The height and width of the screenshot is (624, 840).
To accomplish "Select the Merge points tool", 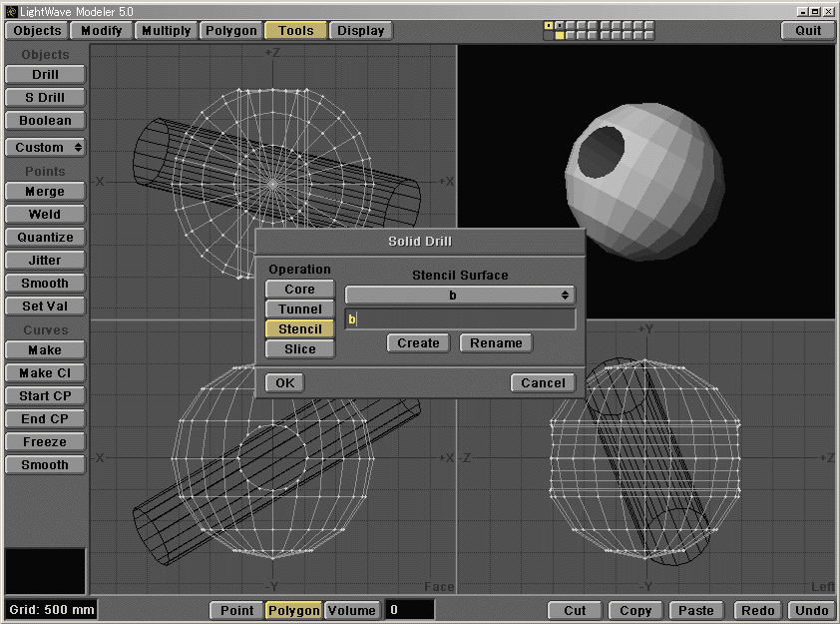I will (44, 191).
